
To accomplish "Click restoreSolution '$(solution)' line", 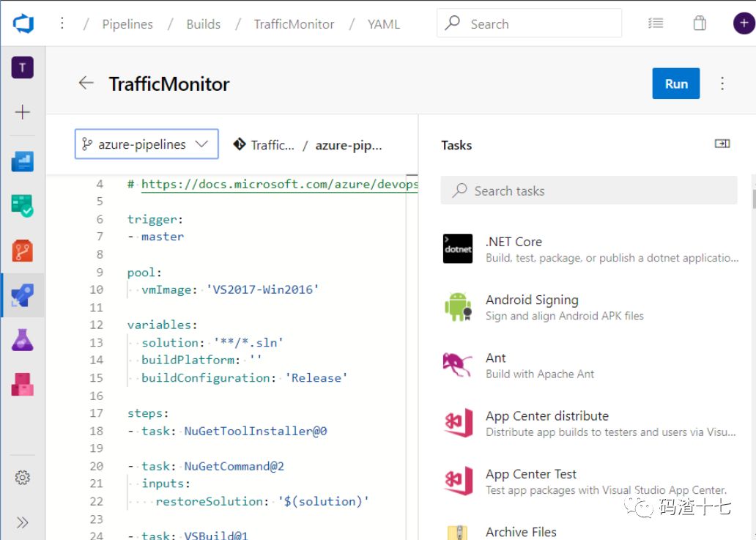I will [262, 501].
